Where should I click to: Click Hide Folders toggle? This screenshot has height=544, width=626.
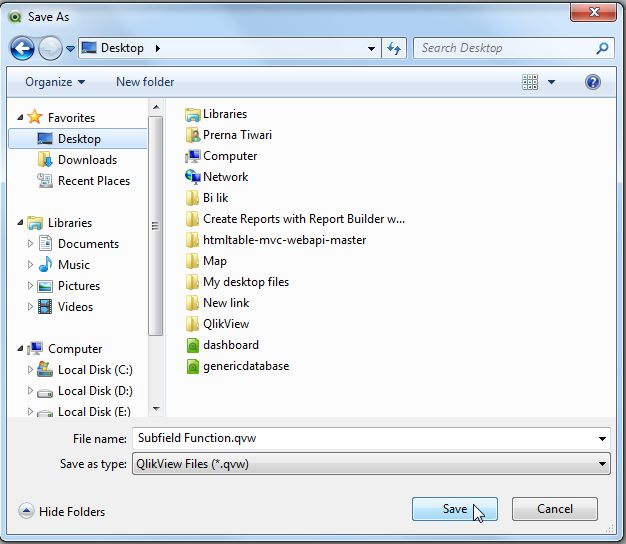(62, 511)
